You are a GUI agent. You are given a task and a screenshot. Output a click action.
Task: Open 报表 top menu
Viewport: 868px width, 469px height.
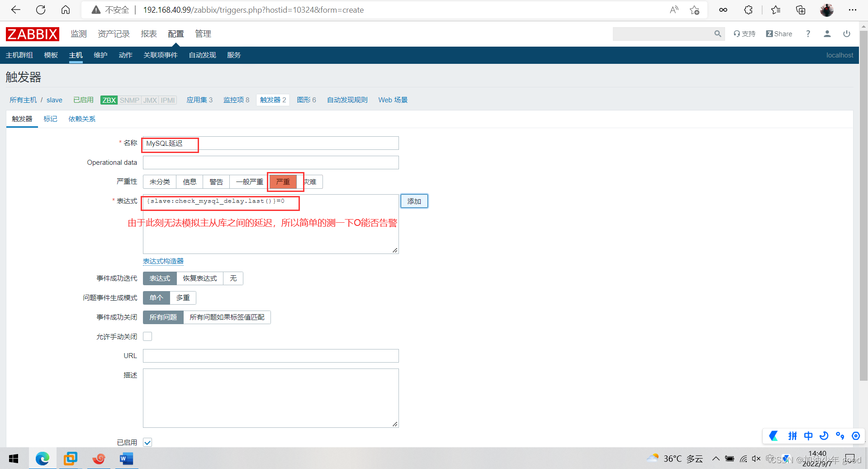149,34
